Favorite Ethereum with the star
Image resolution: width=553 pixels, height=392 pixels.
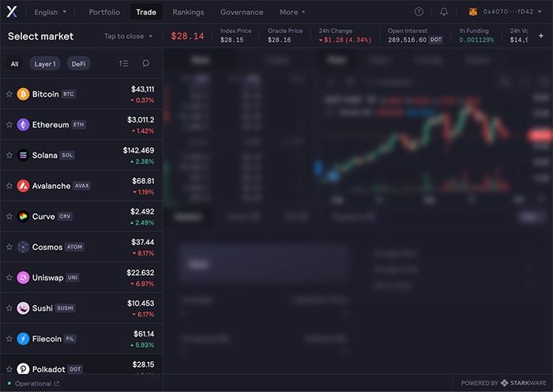pyautogui.click(x=9, y=125)
